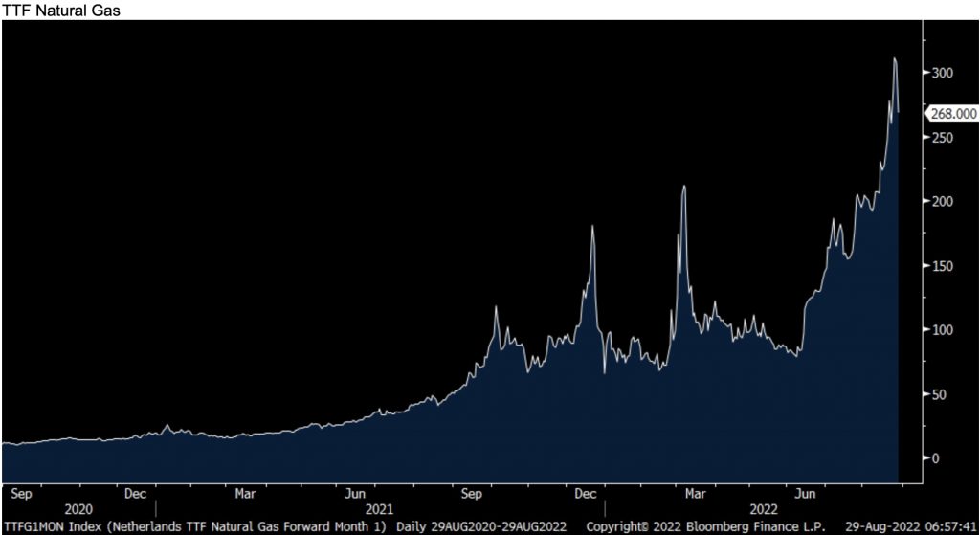
Task: Click the Daily 29AUG2020-29AUG2022 date range
Action: click(487, 526)
